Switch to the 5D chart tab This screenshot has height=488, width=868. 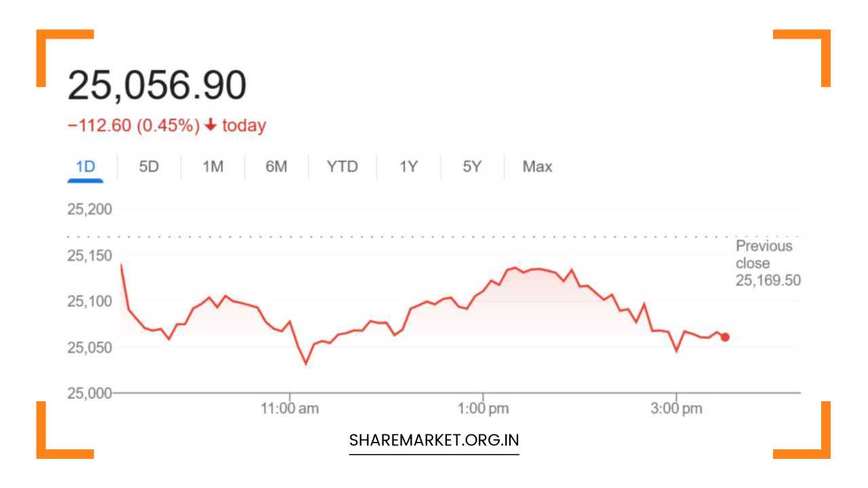(x=149, y=167)
